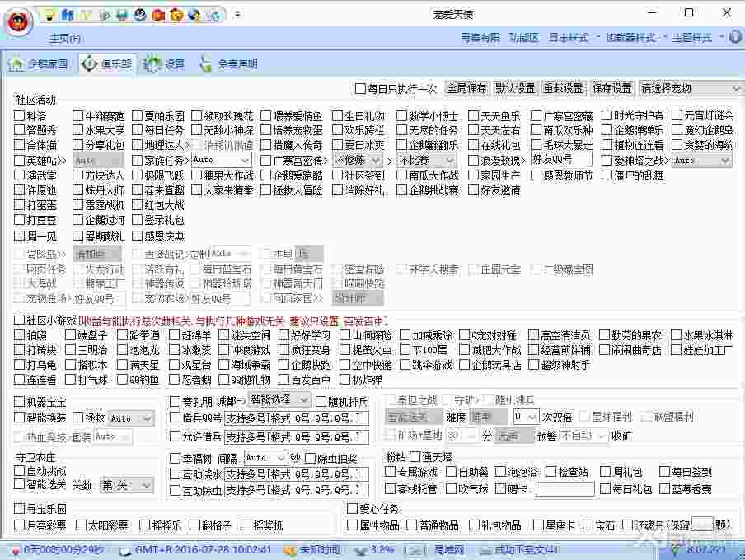Click the green shield icon near 8.07.221
This screenshot has width=745, height=560.
click(675, 550)
